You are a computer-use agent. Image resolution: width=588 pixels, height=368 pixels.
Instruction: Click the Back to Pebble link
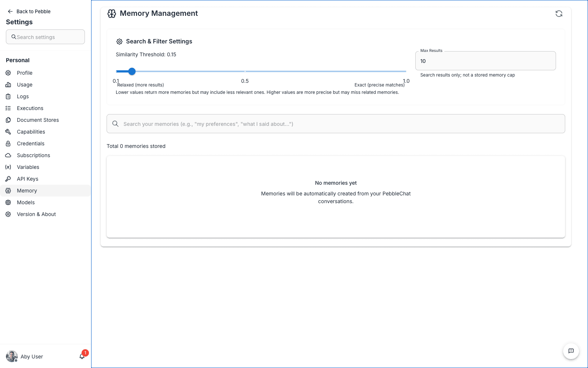pos(29,11)
